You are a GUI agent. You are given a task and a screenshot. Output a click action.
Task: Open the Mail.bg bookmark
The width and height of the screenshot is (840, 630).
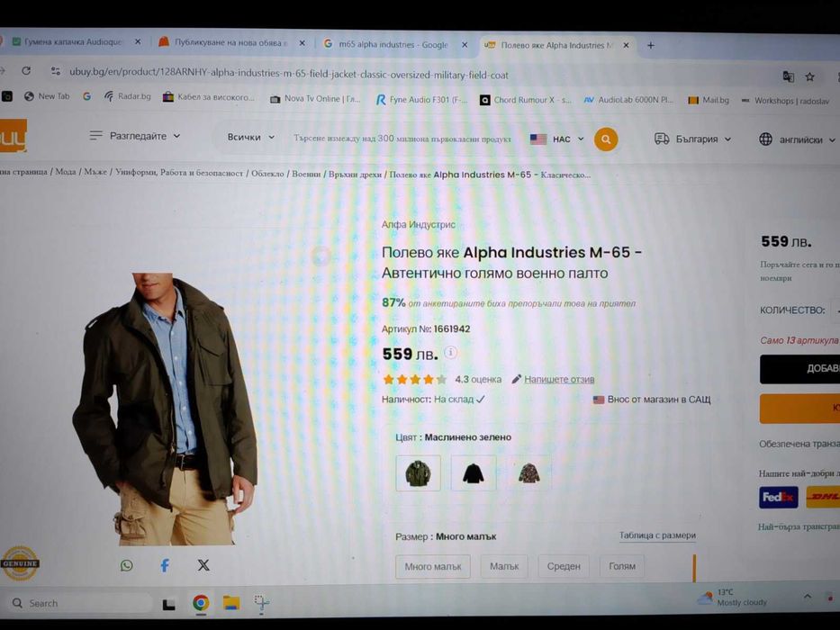coord(709,100)
